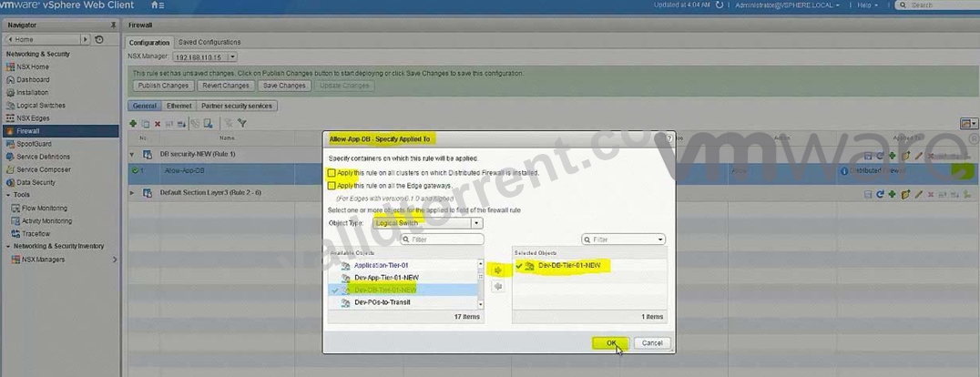Click the add folder icon in Default Section Layer3 row
The height and width of the screenshot is (377, 980).
[x=905, y=195]
